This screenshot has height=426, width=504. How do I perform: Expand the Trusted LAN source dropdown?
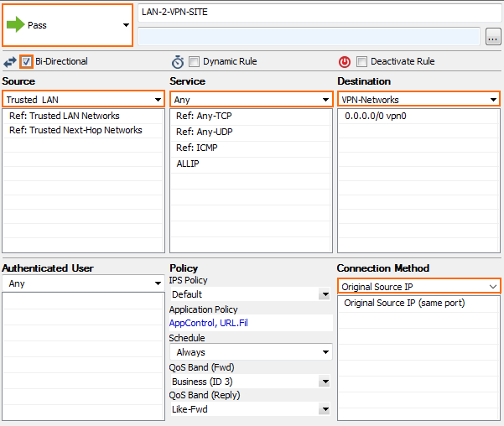83,99
